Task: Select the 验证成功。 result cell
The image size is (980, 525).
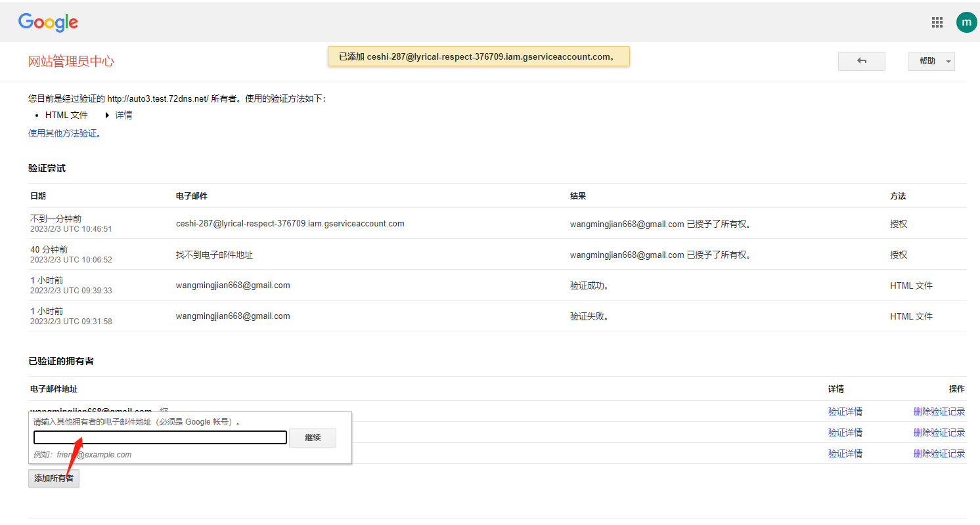Action: pyautogui.click(x=589, y=285)
